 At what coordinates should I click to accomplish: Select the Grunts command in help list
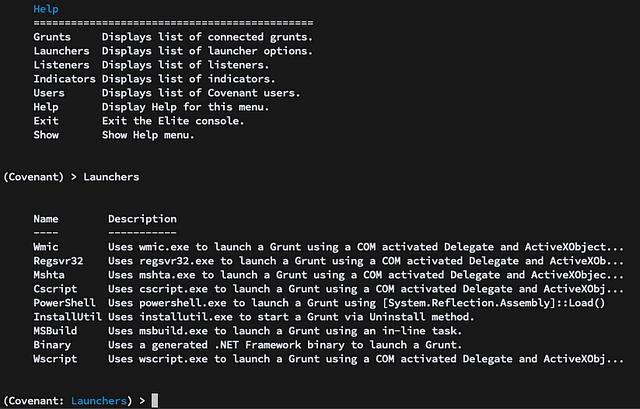coord(52,37)
